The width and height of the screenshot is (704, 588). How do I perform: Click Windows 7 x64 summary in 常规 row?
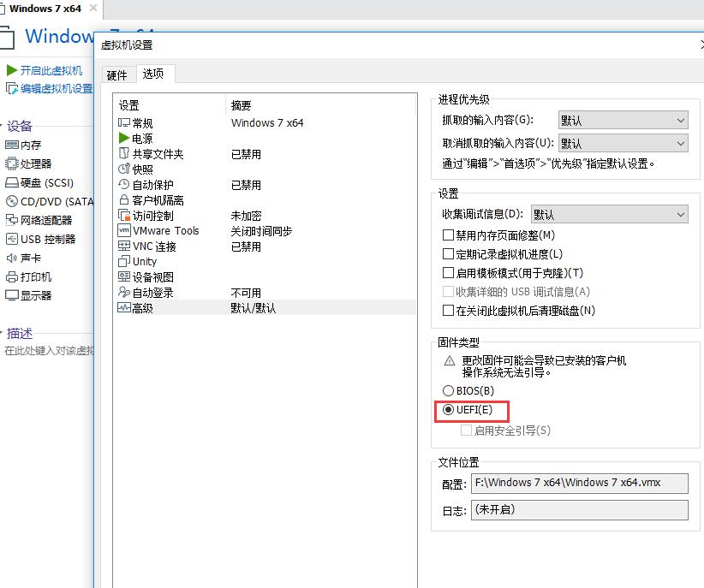tap(267, 122)
